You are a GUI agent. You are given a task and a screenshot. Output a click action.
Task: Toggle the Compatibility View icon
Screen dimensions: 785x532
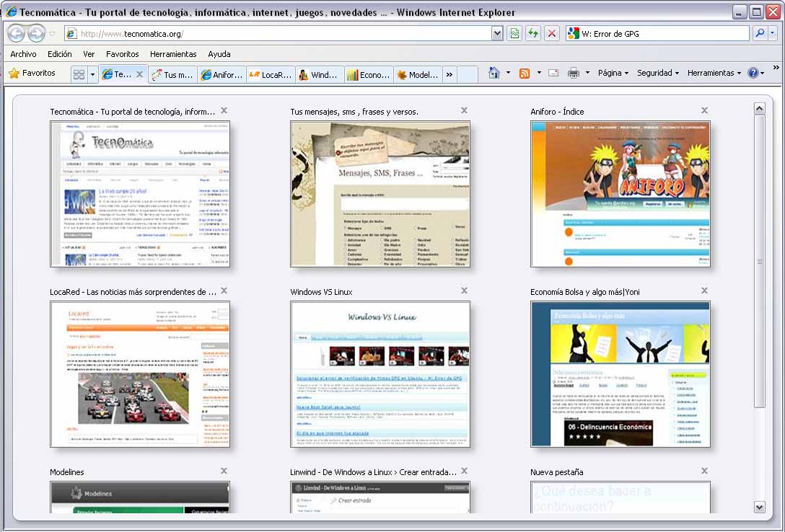pos(514,33)
